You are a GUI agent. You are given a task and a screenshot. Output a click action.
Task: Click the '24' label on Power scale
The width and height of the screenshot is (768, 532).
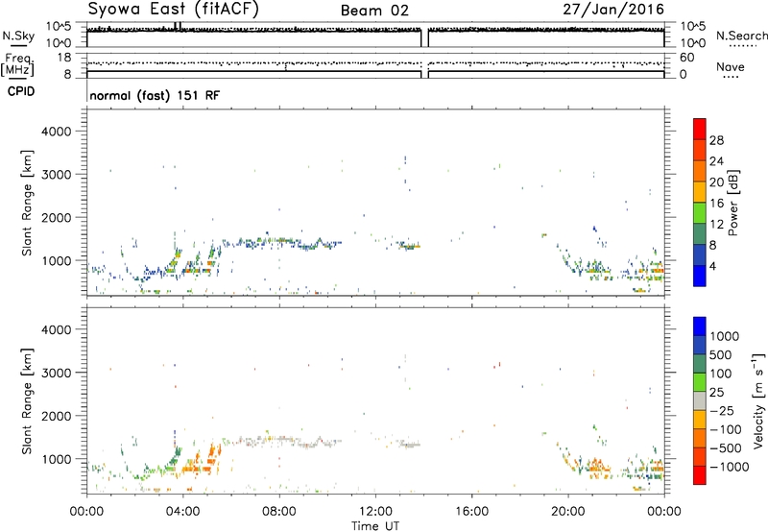tap(716, 161)
